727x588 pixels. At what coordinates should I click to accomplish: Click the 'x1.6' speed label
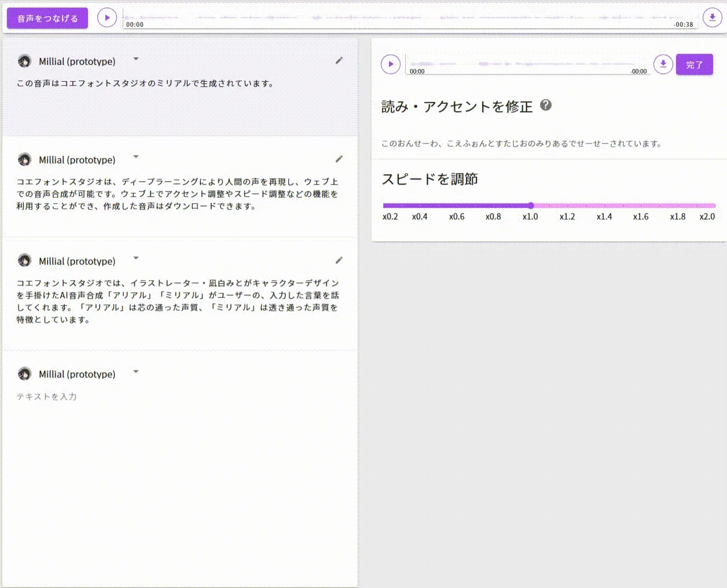(x=641, y=216)
